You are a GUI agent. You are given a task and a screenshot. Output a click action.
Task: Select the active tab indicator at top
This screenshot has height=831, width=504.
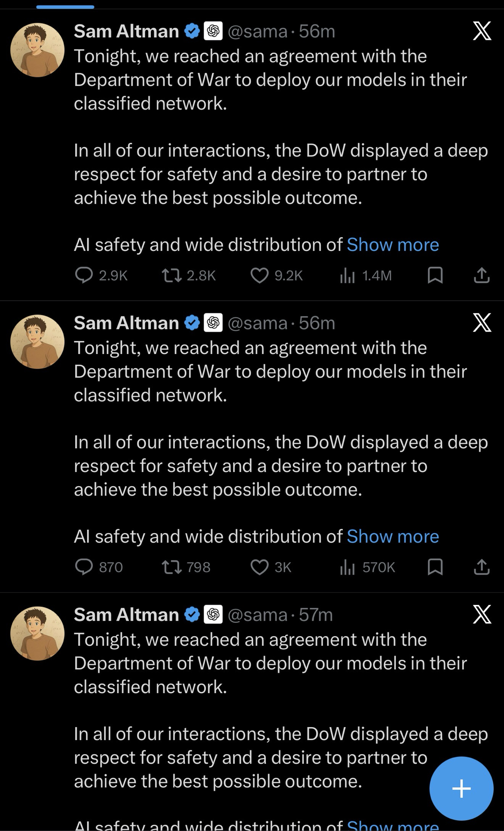click(65, 7)
